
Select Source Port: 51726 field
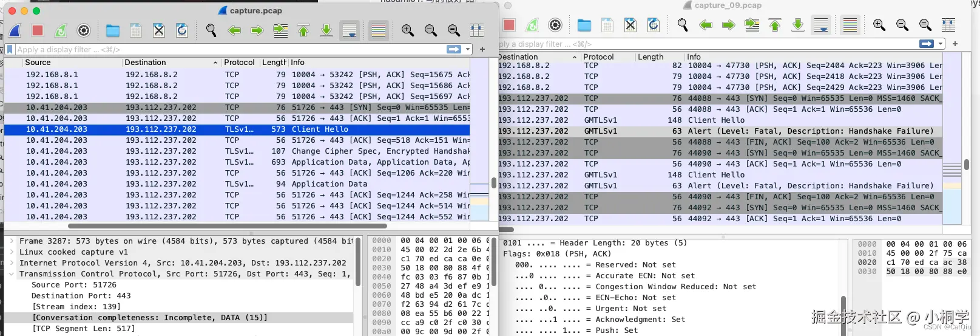73,285
